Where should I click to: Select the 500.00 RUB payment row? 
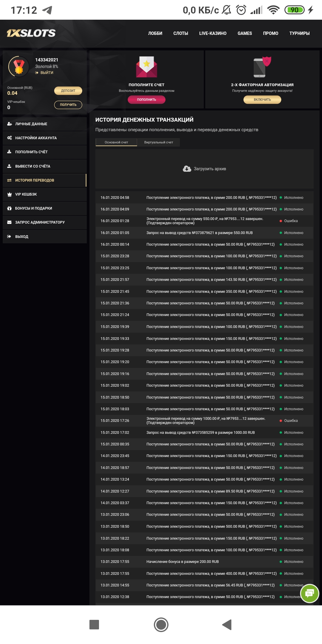205,527
